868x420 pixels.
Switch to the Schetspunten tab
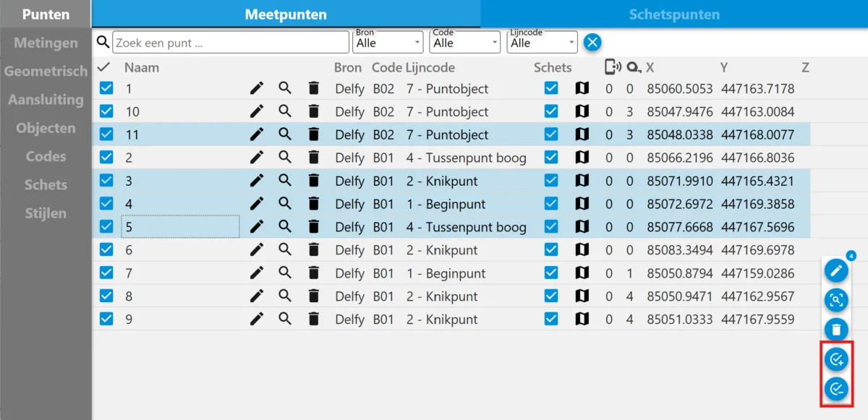coord(674,14)
